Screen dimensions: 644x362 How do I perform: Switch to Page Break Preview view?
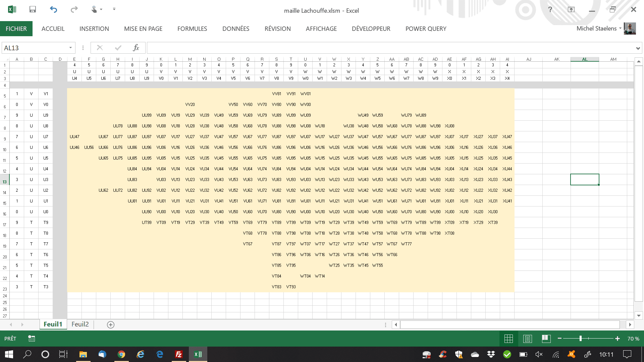(x=546, y=339)
